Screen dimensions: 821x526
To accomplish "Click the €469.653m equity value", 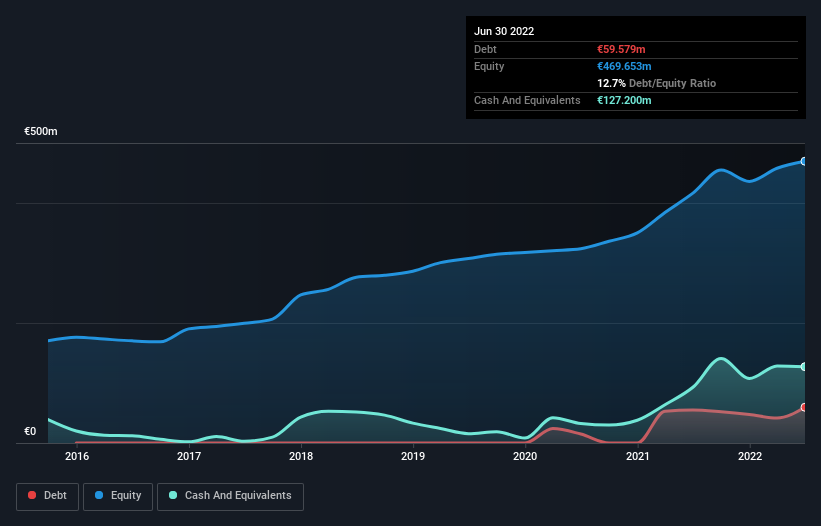I will click(x=624, y=66).
